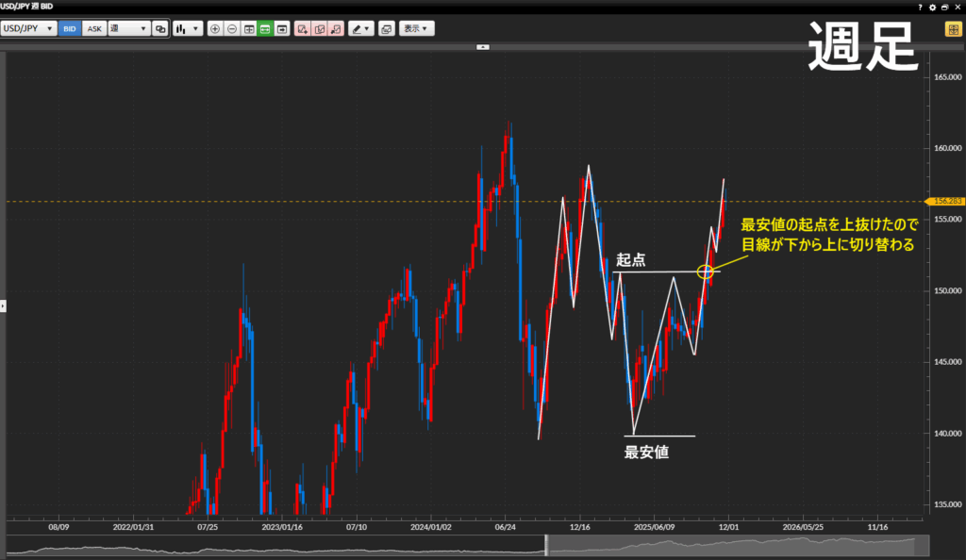This screenshot has width=966, height=560.
Task: Click the zoom in magnifier icon
Action: pyautogui.click(x=215, y=29)
